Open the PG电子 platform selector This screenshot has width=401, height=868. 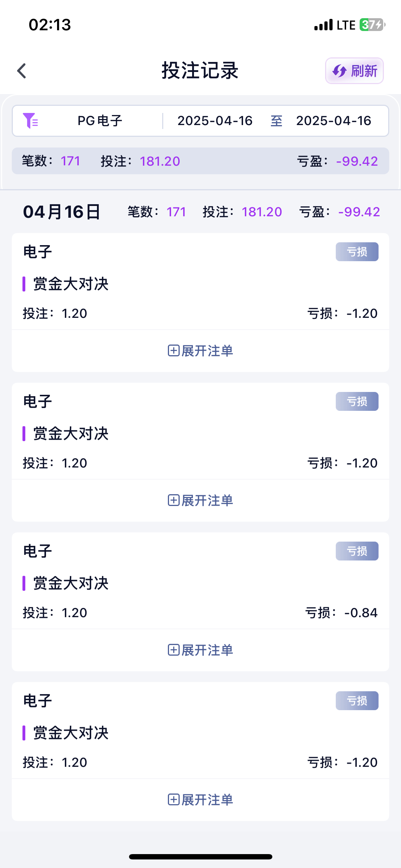tap(100, 121)
